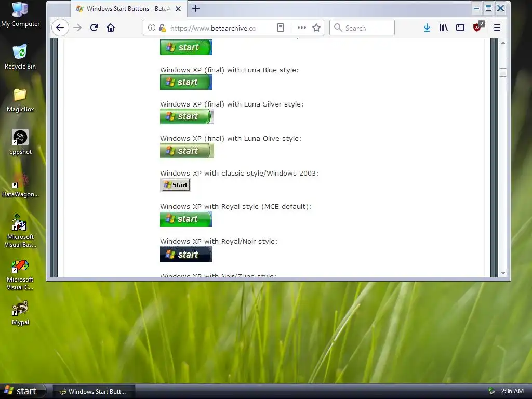Image resolution: width=532 pixels, height=399 pixels.
Task: Click text "Windows XP with Royal/Noir style:"
Action: click(219, 241)
